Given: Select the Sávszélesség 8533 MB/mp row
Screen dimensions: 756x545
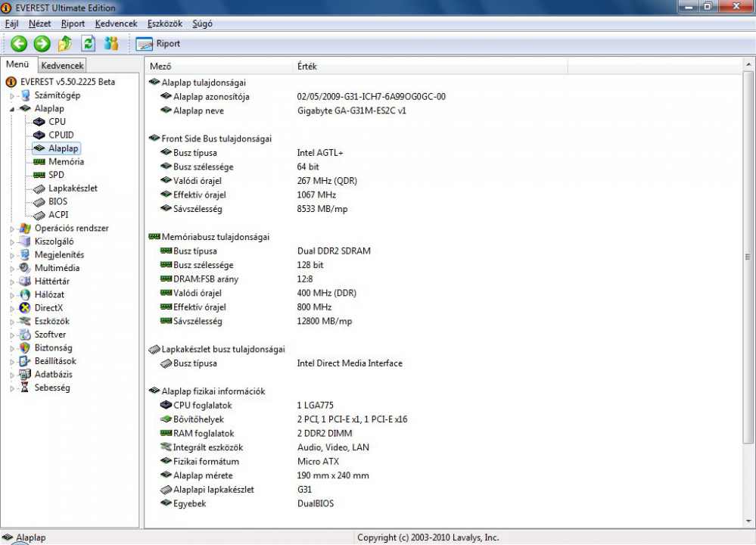Looking at the screenshot, I should coord(254,210).
